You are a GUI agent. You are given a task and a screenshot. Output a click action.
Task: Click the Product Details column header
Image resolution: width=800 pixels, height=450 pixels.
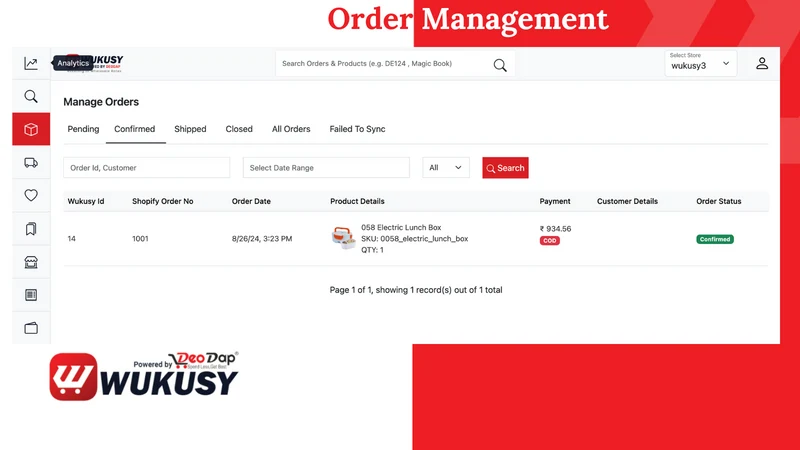357,202
